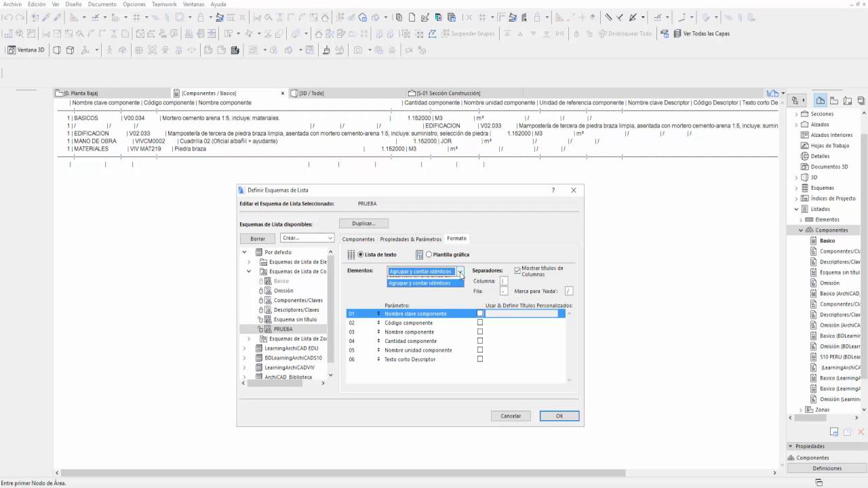The width and height of the screenshot is (868, 488).
Task: Click the Project Map icon in navigator header
Action: click(821, 100)
